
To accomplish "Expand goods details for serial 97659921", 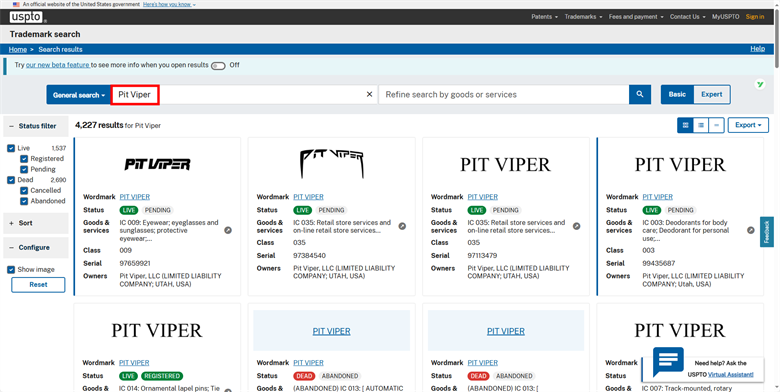I will click(228, 230).
